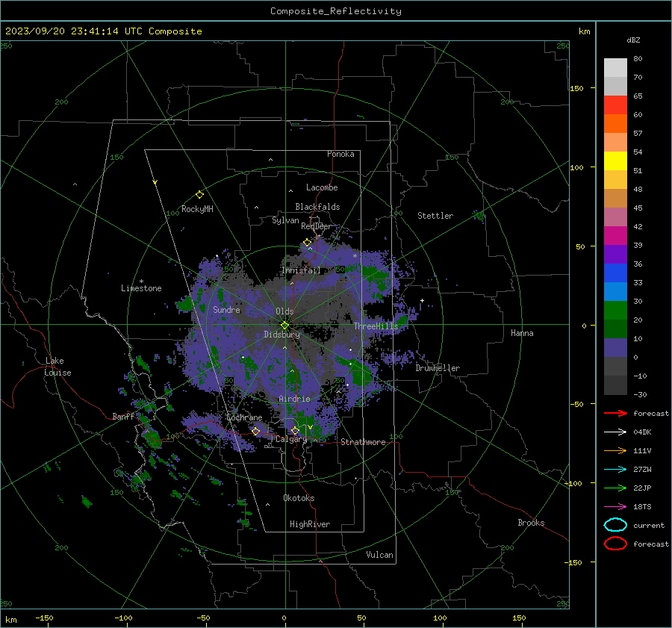The height and width of the screenshot is (628, 672).
Task: Click the red forecast arrow legend icon
Action: (615, 413)
